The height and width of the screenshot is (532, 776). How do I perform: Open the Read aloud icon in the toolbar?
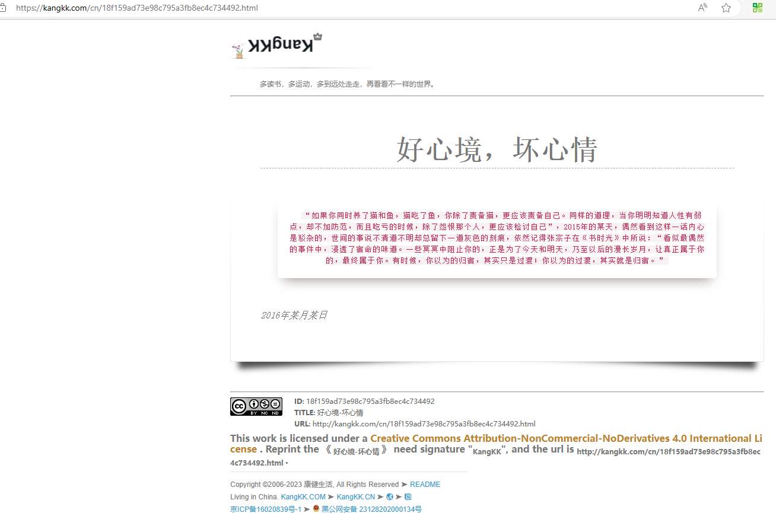702,8
